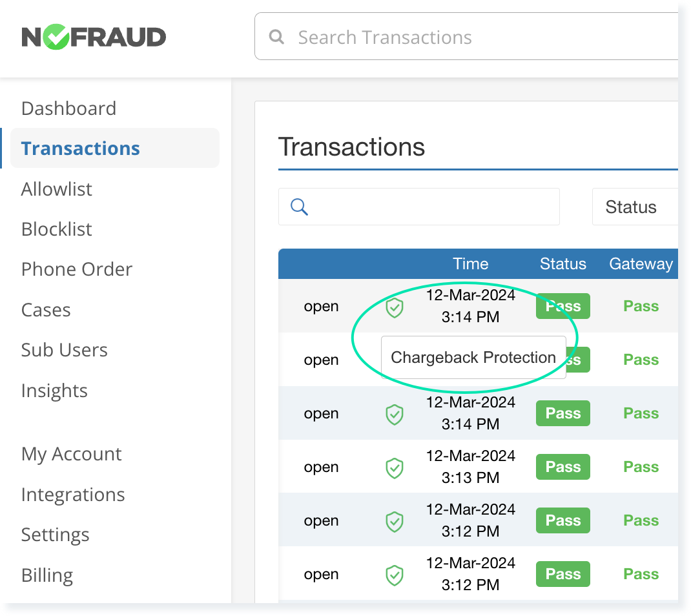Click the shield icon beside the third 3:14 PM entry
691x616 pixels.
(x=394, y=413)
